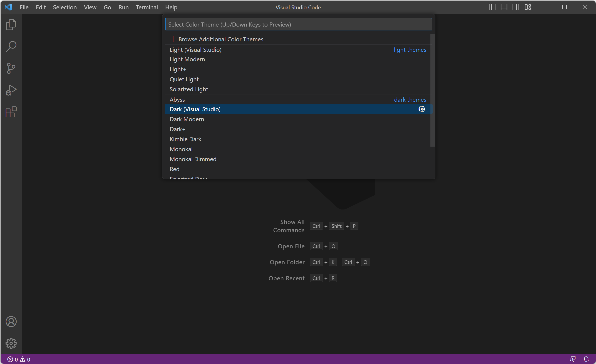
Task: Toggle Primary Side Bar layout button
Action: pos(492,7)
